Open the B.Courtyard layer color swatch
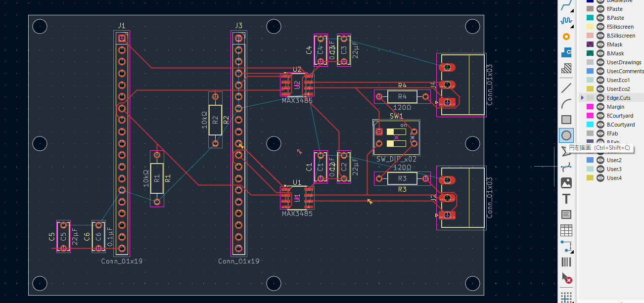Screen dimensions: 644x303 (x=590, y=125)
